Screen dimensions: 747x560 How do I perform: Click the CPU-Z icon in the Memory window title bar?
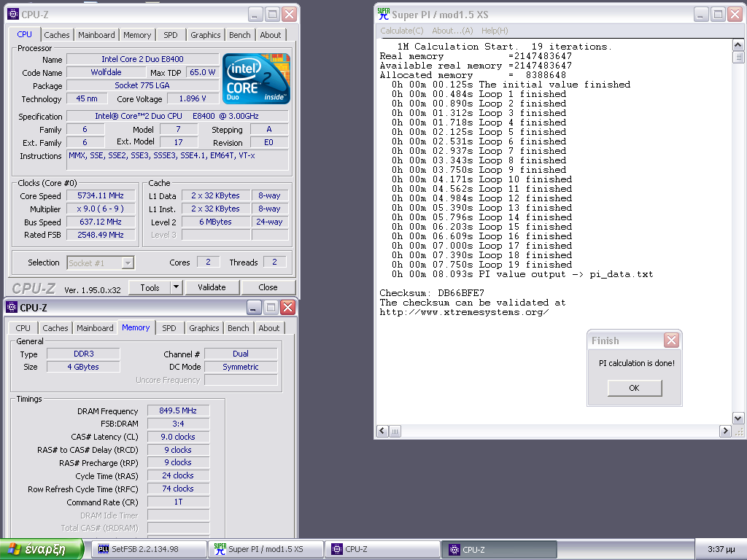[12, 308]
